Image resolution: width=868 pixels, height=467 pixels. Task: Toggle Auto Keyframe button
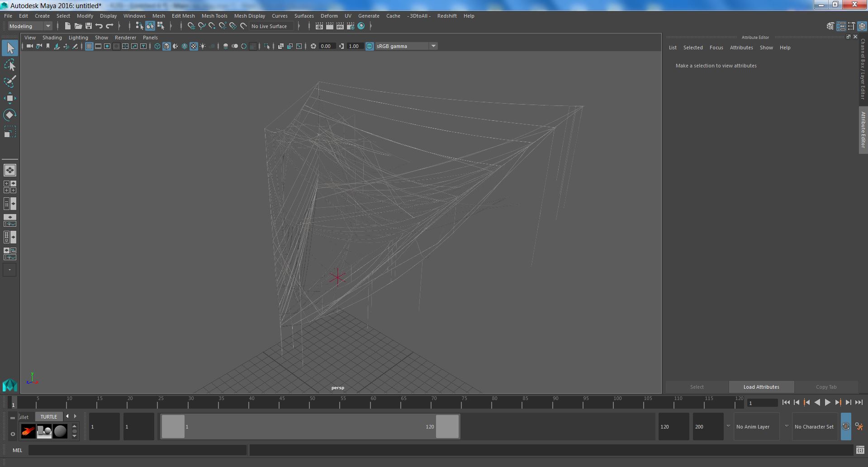(x=846, y=426)
